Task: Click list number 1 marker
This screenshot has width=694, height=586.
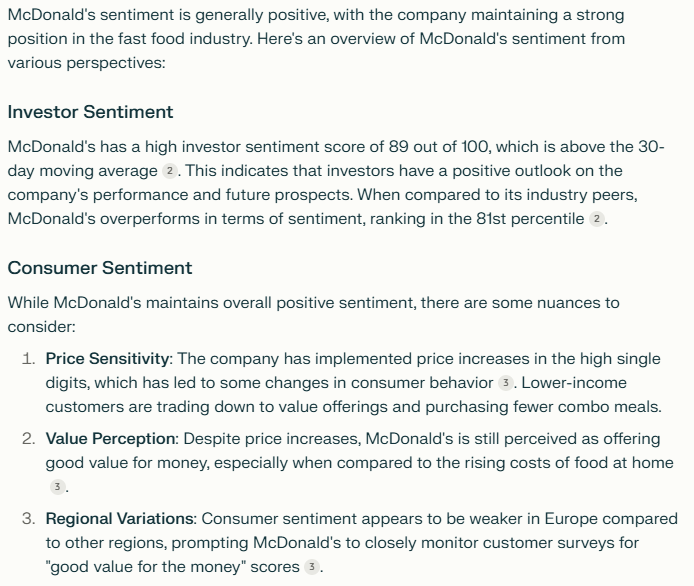Action: click(x=28, y=359)
